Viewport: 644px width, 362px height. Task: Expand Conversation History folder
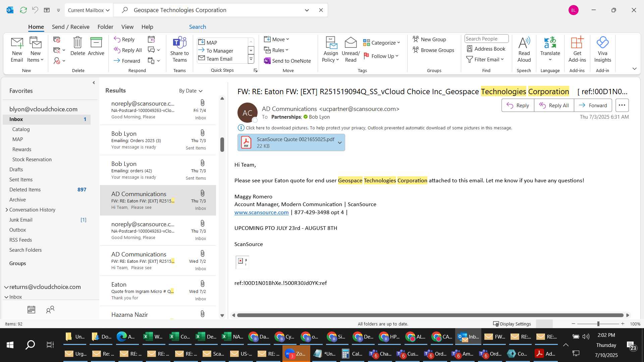(x=7, y=210)
